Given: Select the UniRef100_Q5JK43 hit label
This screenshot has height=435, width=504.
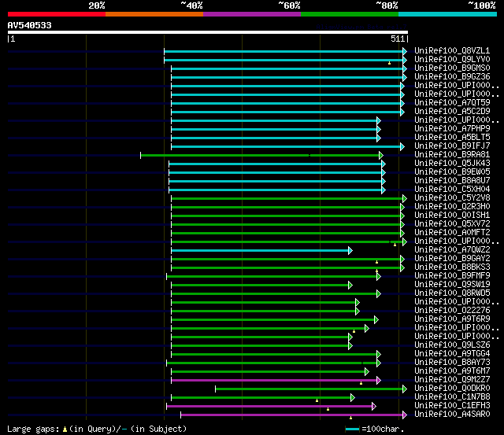Looking at the screenshot, I should [x=452, y=164].
